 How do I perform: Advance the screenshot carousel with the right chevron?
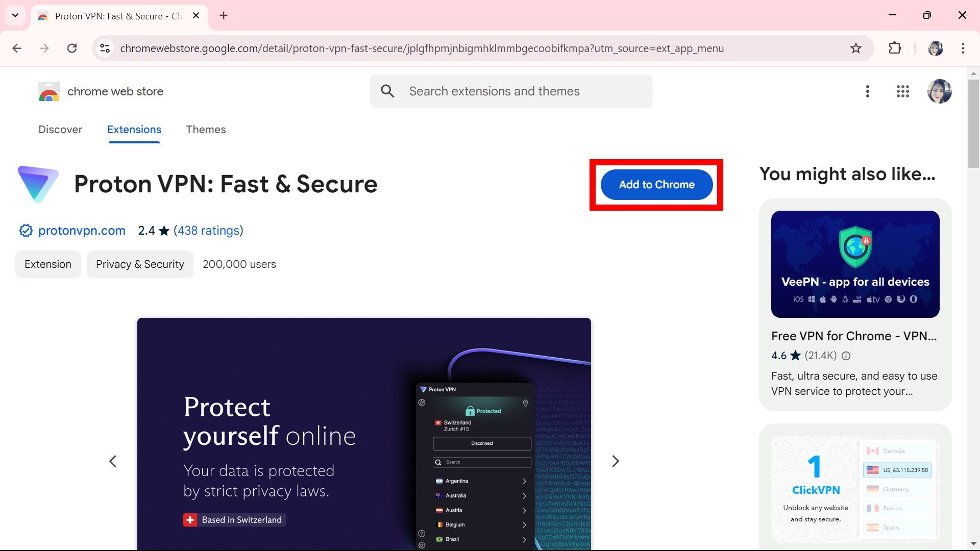[x=616, y=461]
